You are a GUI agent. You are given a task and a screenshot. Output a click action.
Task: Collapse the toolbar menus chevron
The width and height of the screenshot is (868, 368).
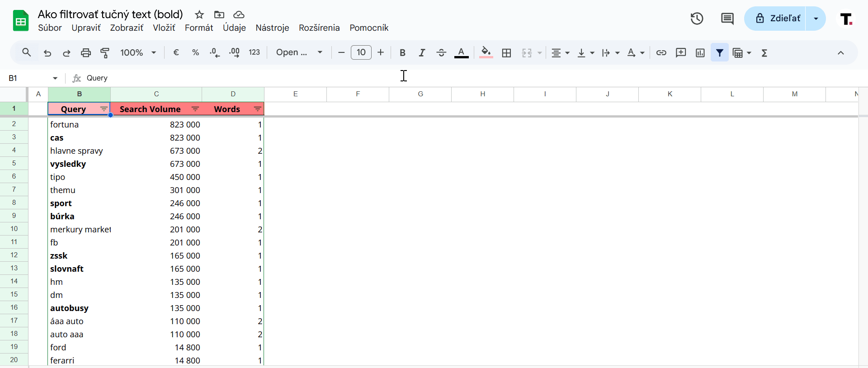tap(841, 53)
